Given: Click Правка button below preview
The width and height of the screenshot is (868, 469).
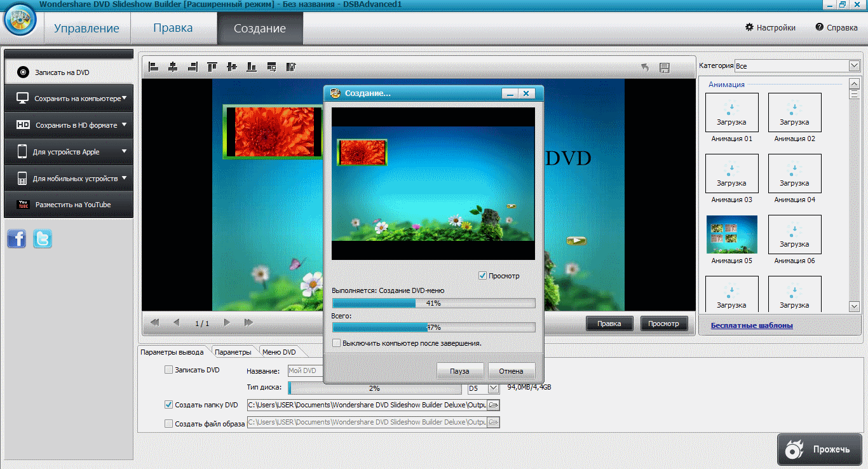Looking at the screenshot, I should point(609,323).
